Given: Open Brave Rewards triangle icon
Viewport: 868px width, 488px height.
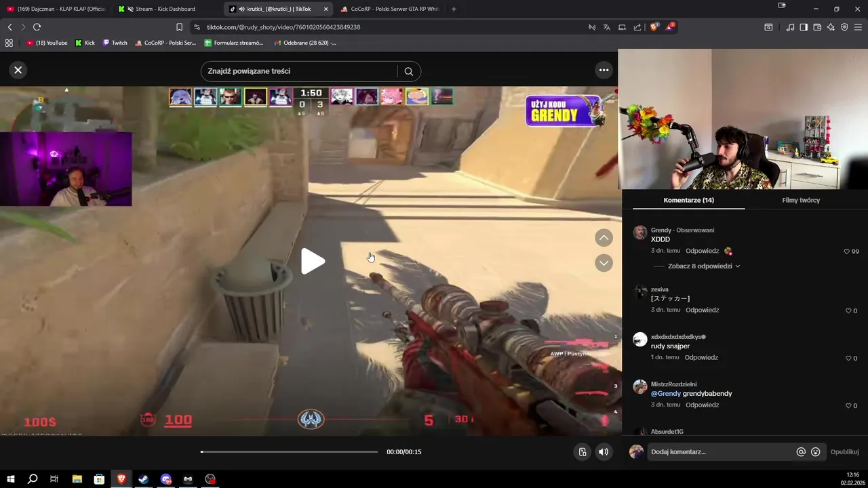Looking at the screenshot, I should tap(671, 27).
